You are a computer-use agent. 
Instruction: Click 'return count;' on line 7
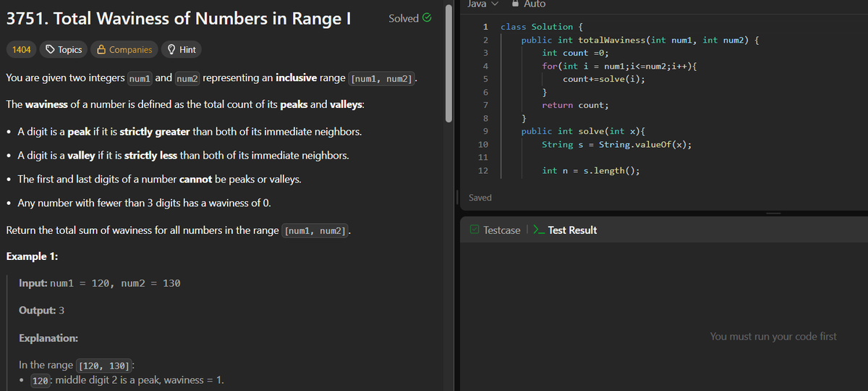click(x=575, y=105)
